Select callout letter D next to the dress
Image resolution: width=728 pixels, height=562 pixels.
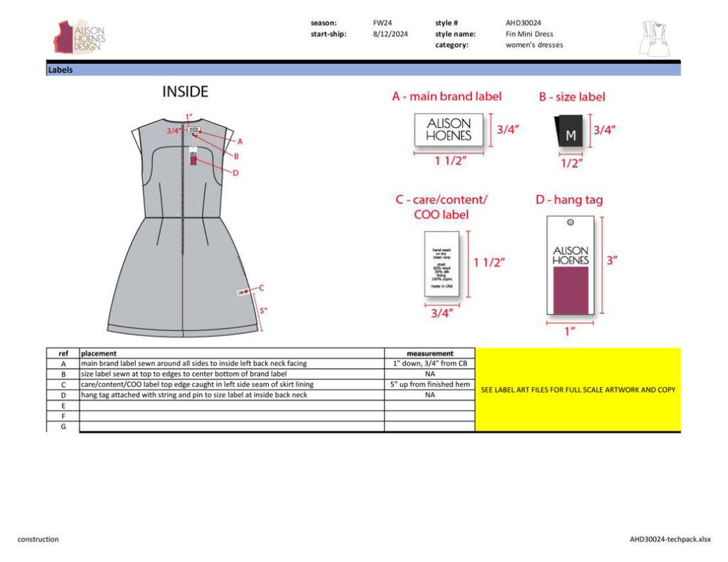235,173
